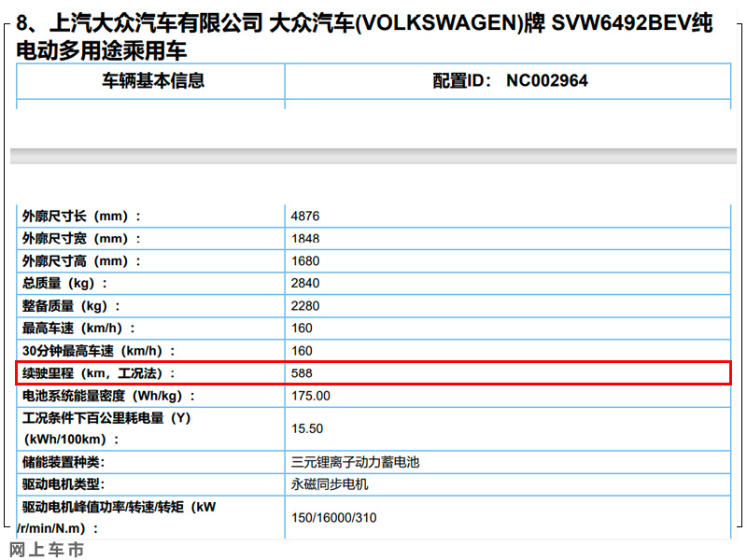Screen dimensions: 747x560
Task: Click the 驱动电机类型 label
Action: (x=63, y=484)
